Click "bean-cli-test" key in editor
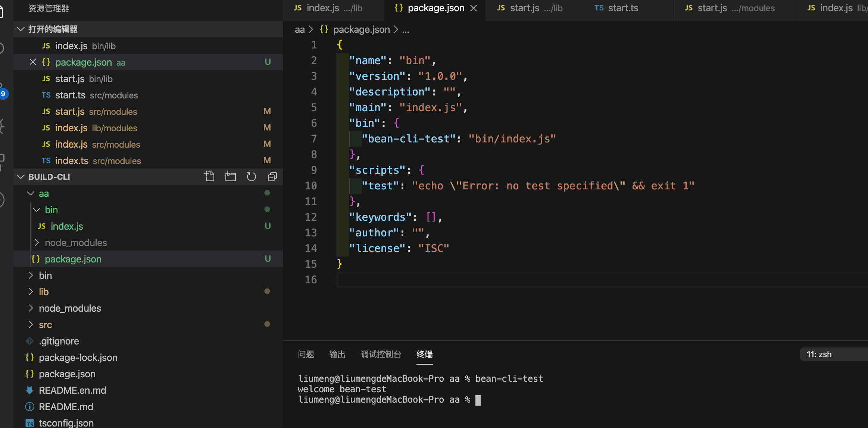Image resolution: width=868 pixels, height=428 pixels. 409,139
